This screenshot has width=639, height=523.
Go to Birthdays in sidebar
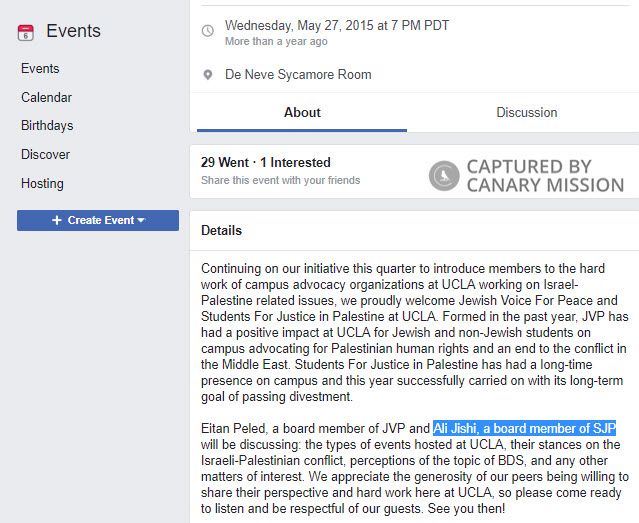tap(47, 126)
